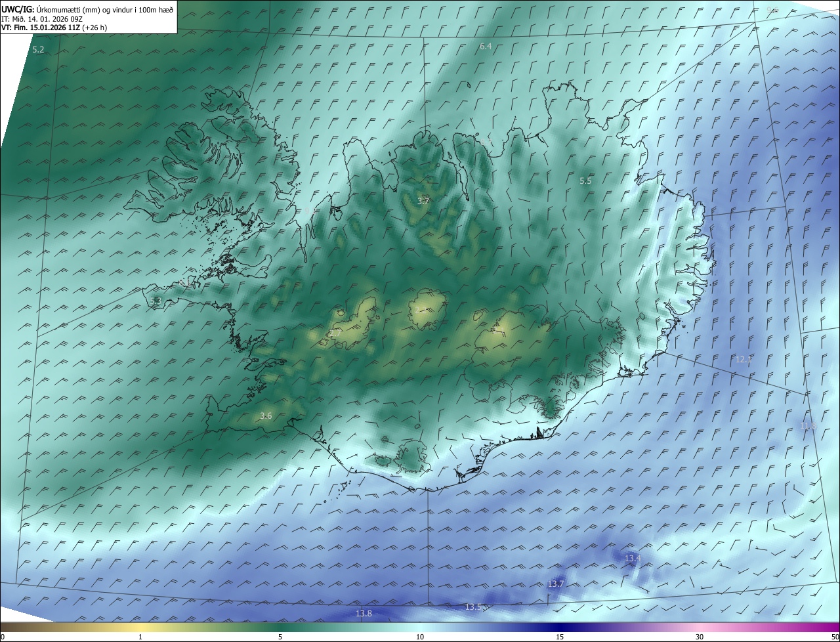Click the 3.6 value label on the southwest peninsula

(x=266, y=416)
